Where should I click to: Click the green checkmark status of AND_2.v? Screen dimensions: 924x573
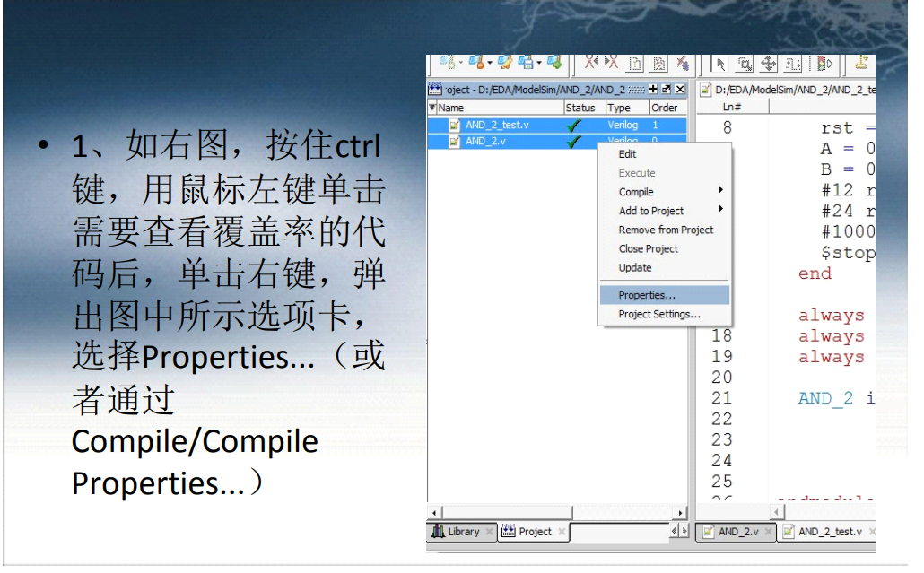[x=574, y=140]
